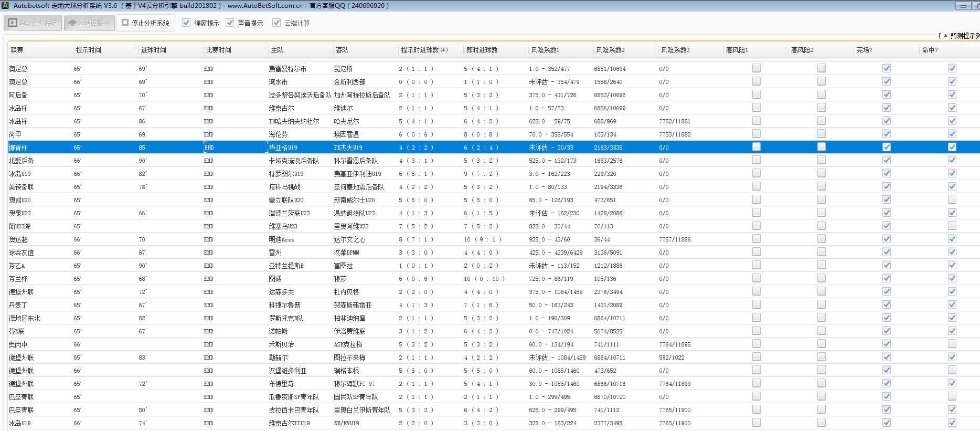This screenshot has height=431, width=980.
Task: Select the highlighted 华亚格U19 match row
Action: click(283, 148)
